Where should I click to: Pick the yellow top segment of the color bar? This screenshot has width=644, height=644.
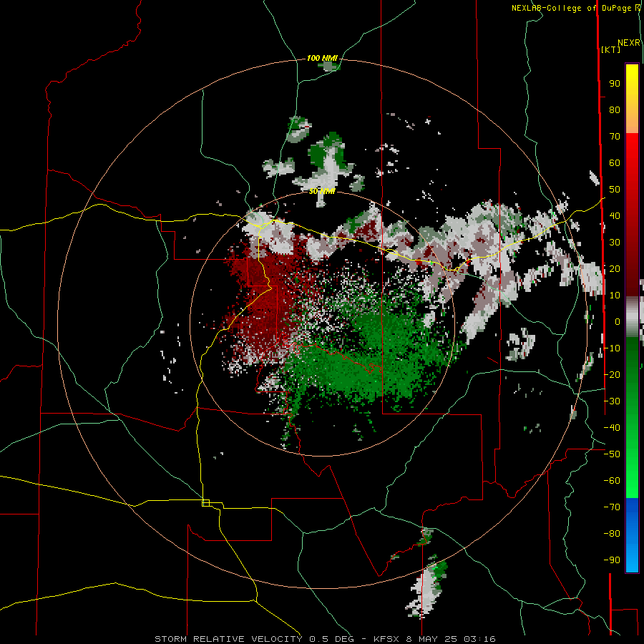[x=632, y=99]
